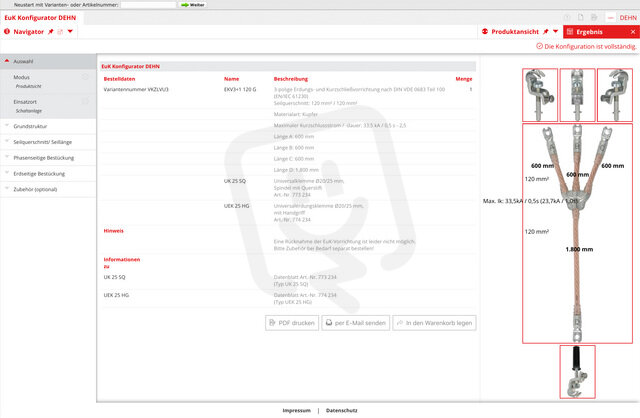Open the Navigator dropdown arrow
Viewport: 640px width, 418px height.
point(70,32)
